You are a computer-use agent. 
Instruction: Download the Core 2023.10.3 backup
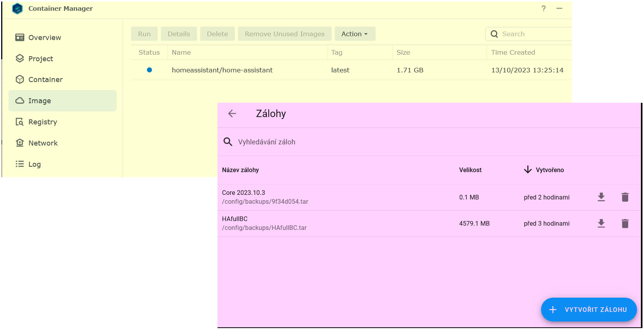point(601,197)
